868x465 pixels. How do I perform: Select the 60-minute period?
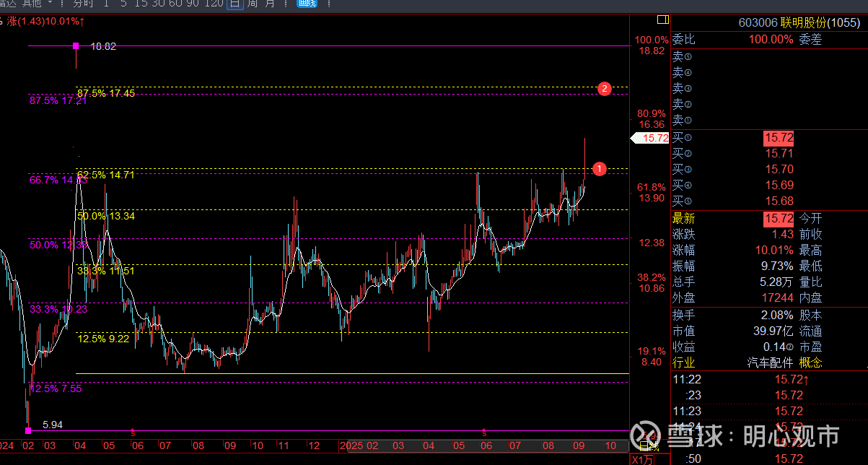175,4
